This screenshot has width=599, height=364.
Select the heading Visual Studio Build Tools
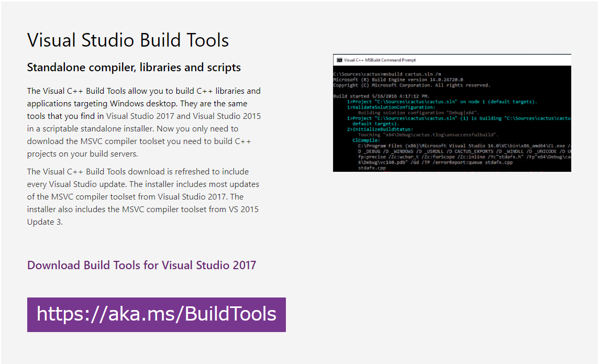point(128,40)
